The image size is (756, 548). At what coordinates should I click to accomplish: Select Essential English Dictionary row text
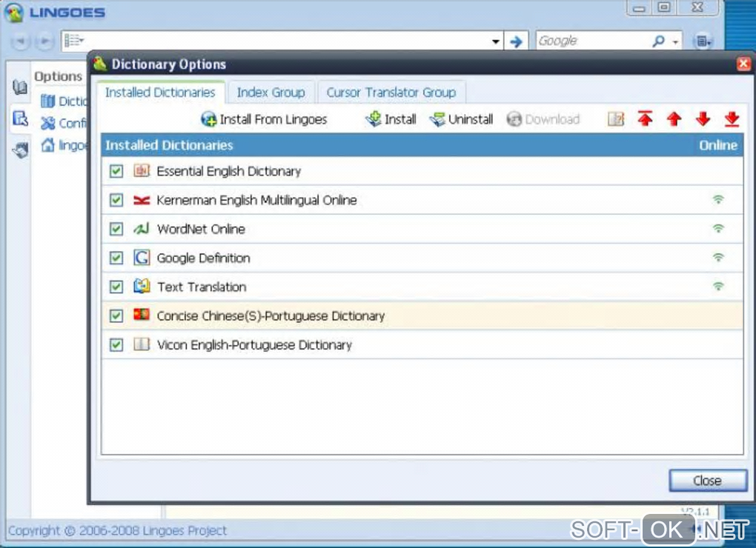(x=228, y=171)
